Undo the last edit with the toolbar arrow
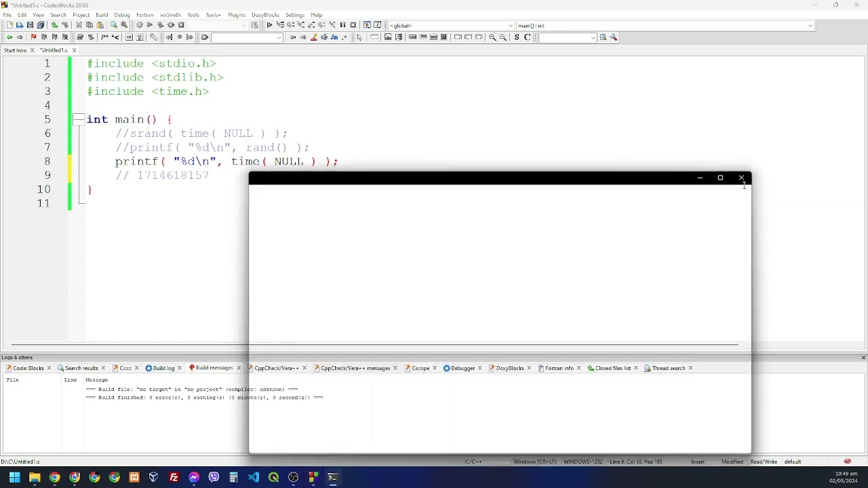This screenshot has width=868, height=488. (x=54, y=25)
